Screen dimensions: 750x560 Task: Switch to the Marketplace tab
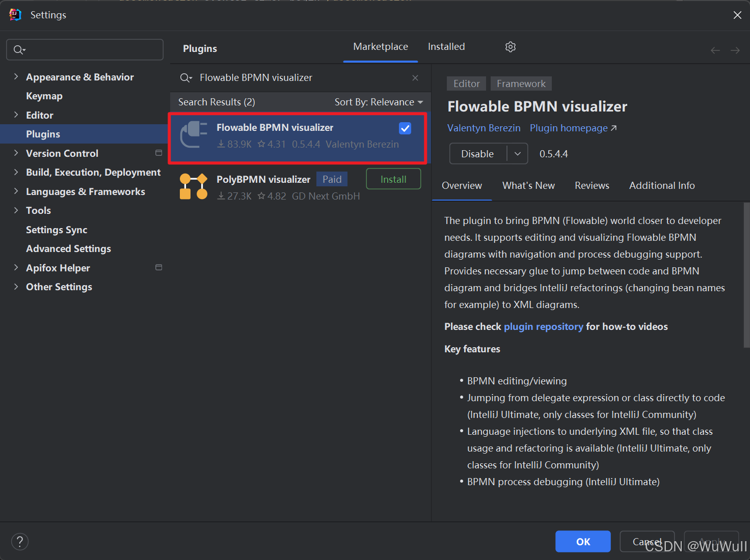point(381,47)
